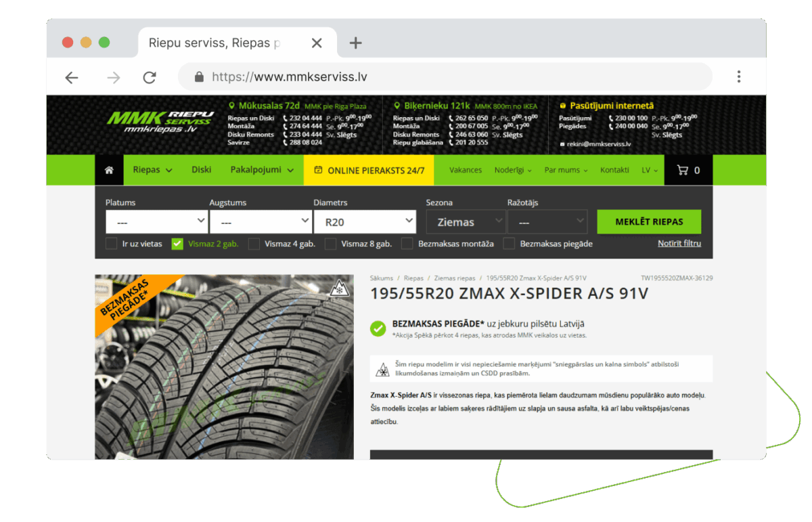Open the Ražotājs manufacturer dropdown
812x522 pixels.
pyautogui.click(x=547, y=221)
